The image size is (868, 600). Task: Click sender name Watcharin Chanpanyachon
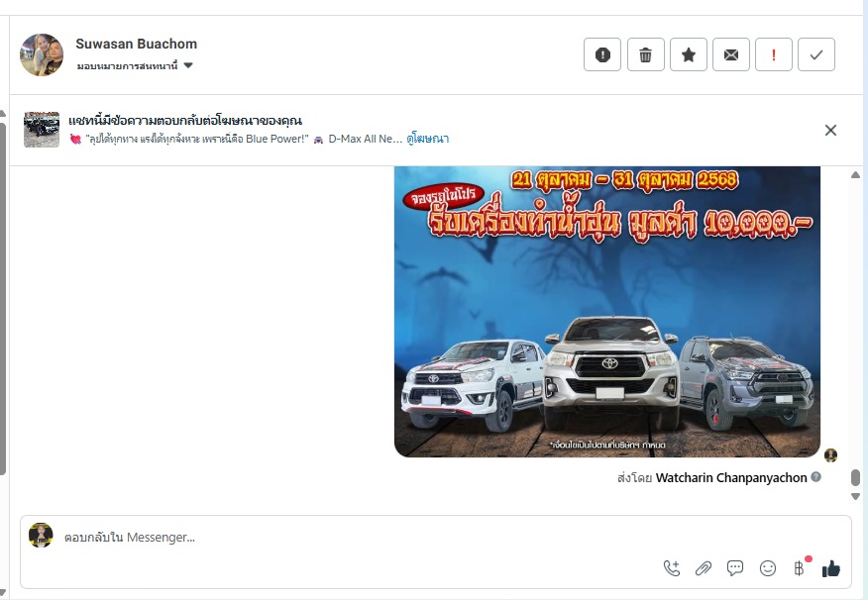point(731,478)
